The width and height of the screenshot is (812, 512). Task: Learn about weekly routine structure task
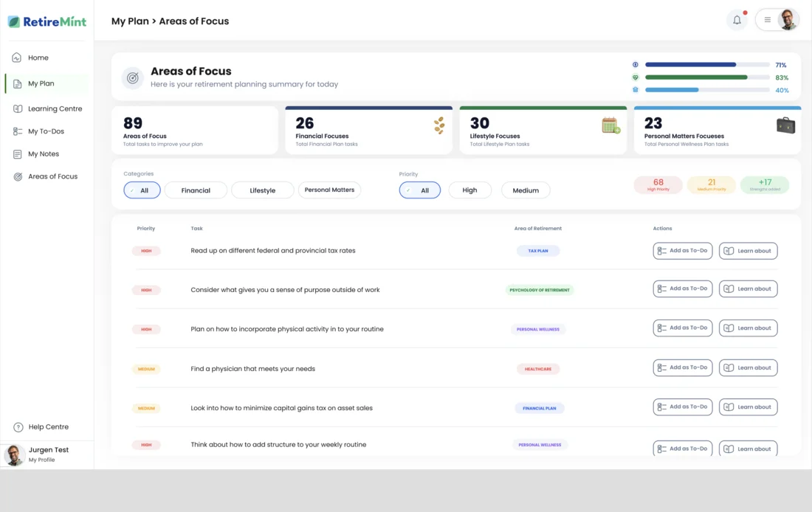pyautogui.click(x=749, y=449)
